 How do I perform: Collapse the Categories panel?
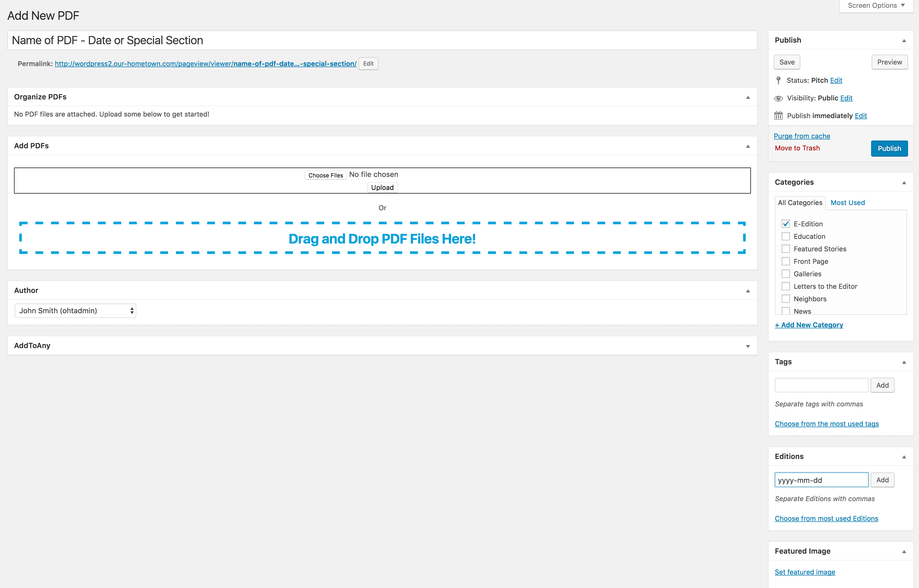coord(904,182)
